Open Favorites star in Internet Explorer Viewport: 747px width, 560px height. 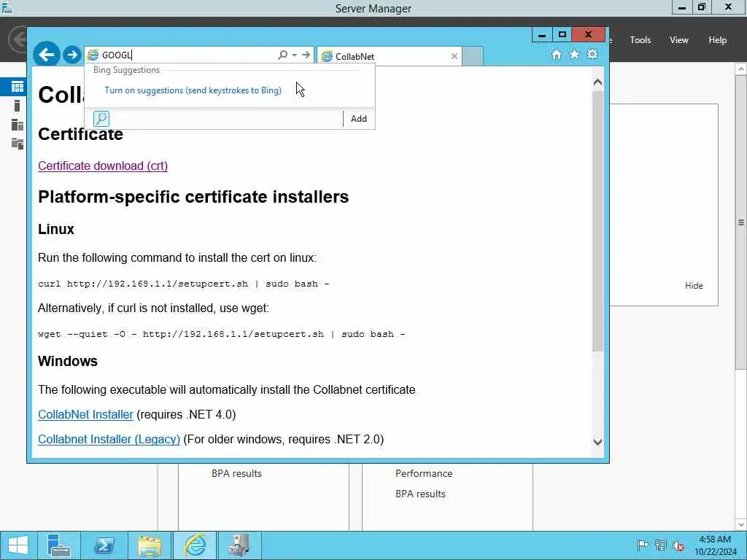575,54
